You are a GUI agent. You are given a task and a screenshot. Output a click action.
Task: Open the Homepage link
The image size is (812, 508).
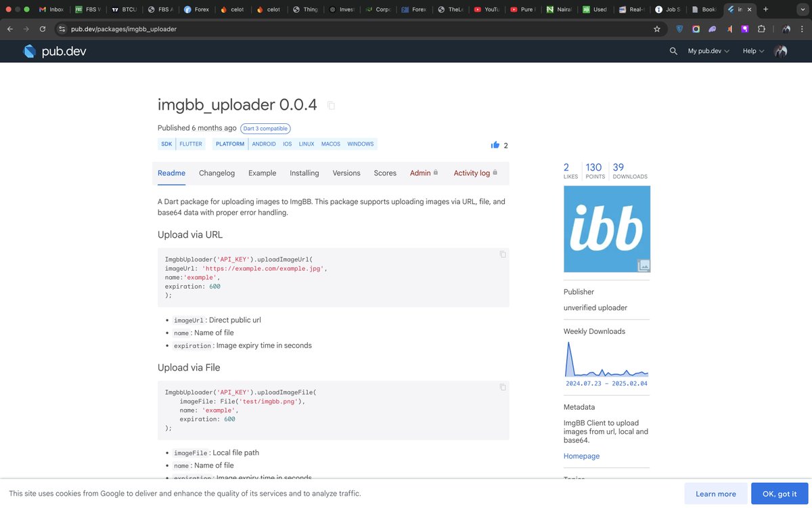(581, 456)
